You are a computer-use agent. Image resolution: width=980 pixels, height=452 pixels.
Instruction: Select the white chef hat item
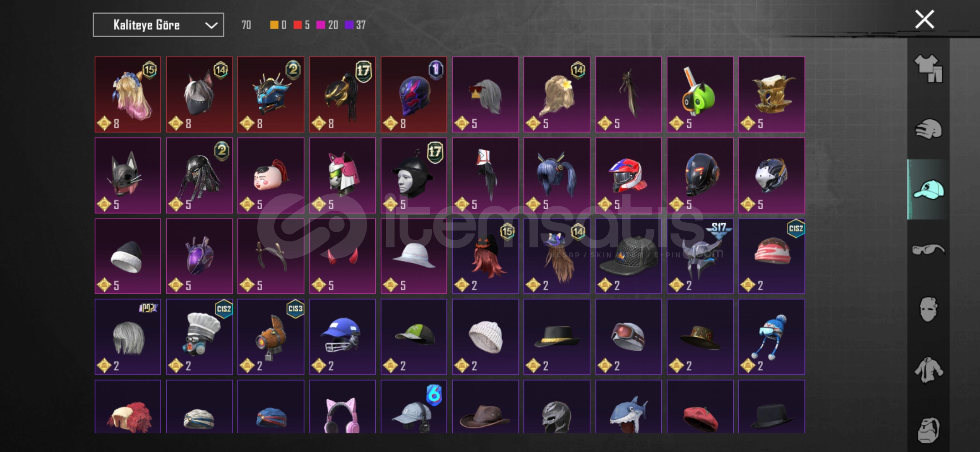(x=199, y=337)
